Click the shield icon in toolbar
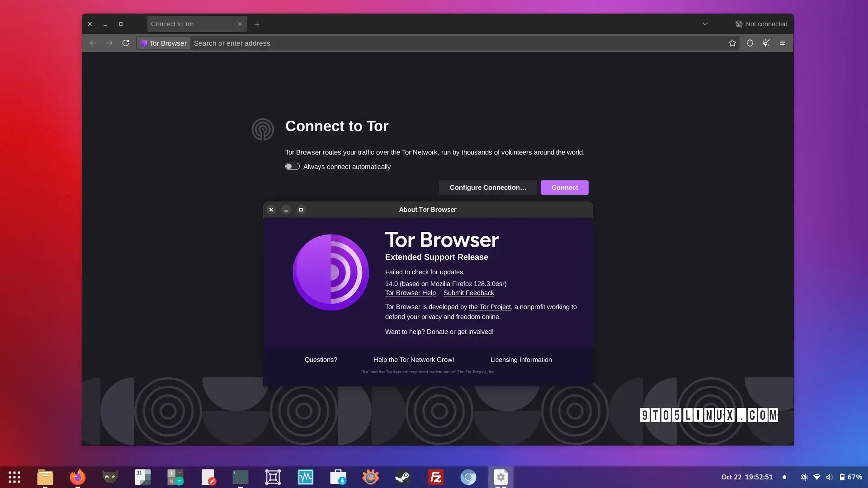 750,43
